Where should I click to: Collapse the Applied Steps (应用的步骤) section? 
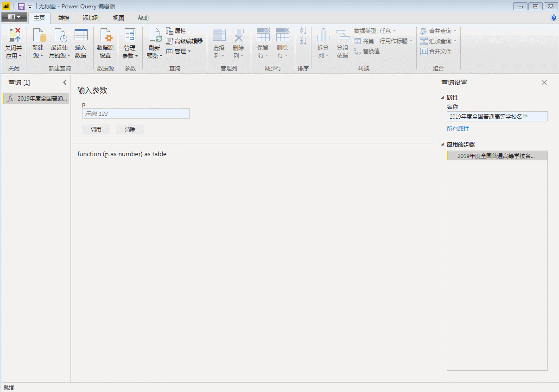[443, 145]
